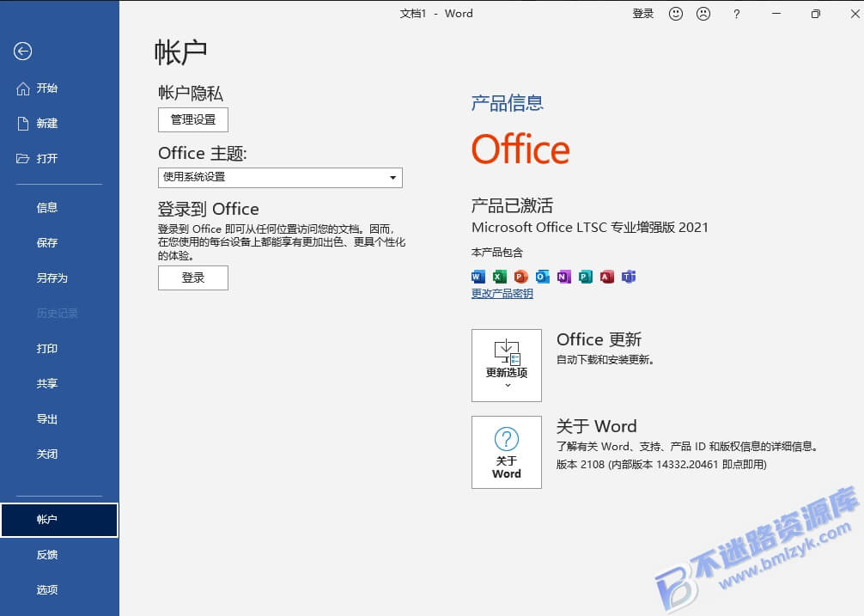Open the 更改产品密钥 link

(x=502, y=294)
